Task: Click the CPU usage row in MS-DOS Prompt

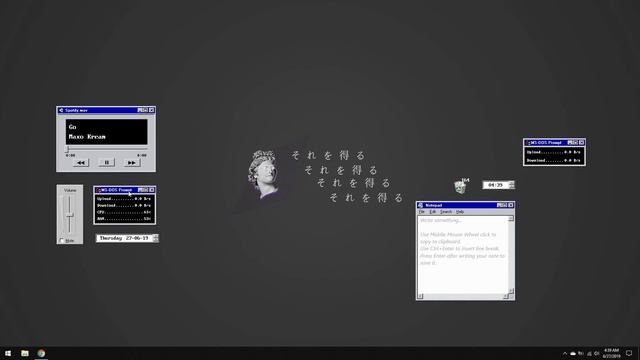Action: pyautogui.click(x=124, y=212)
